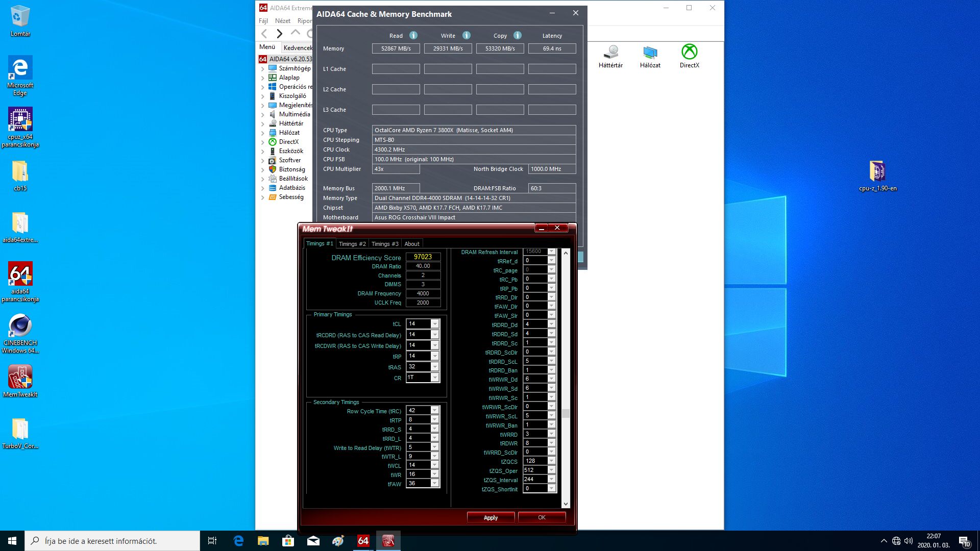Click the taskbar search box
Screen dimensions: 980x551
[112, 541]
